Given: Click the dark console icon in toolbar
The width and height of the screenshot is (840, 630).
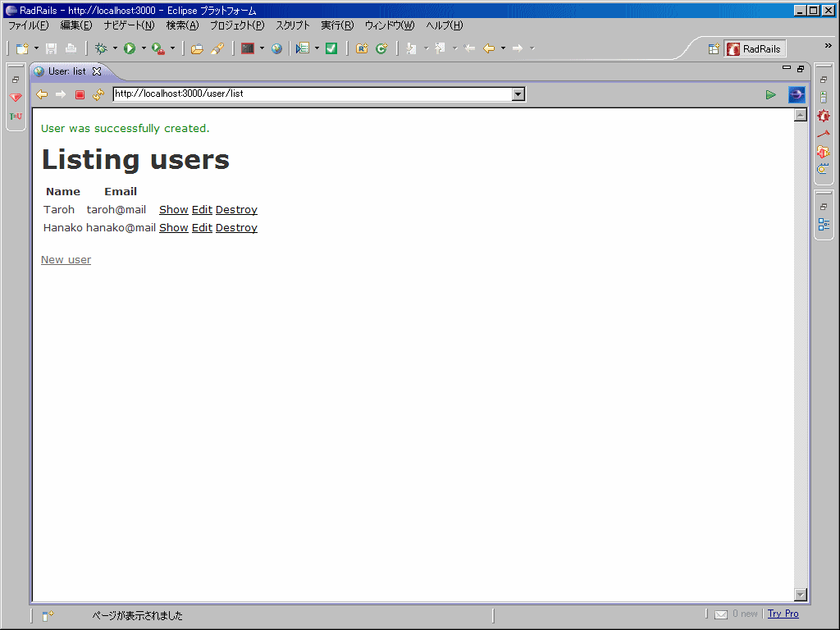Looking at the screenshot, I should coord(248,48).
